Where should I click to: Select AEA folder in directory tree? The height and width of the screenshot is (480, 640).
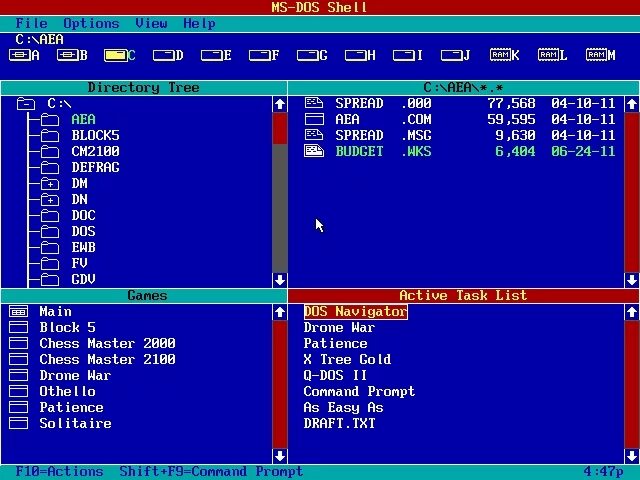click(83, 119)
